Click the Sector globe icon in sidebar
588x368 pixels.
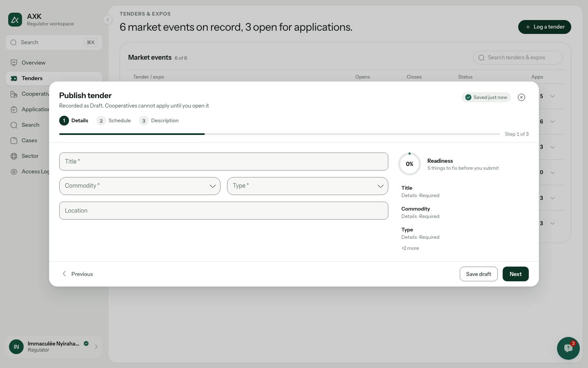pyautogui.click(x=14, y=156)
